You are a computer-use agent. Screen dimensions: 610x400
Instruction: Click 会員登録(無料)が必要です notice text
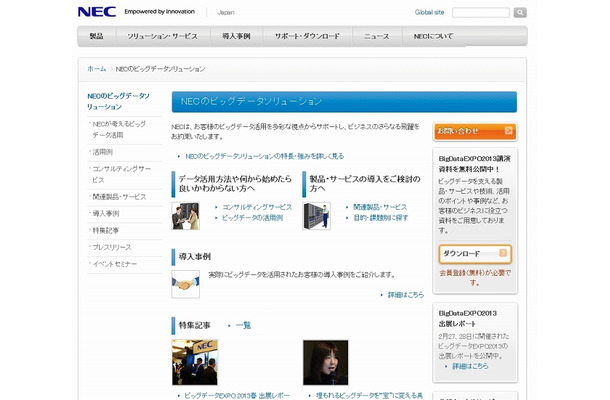[x=475, y=278]
